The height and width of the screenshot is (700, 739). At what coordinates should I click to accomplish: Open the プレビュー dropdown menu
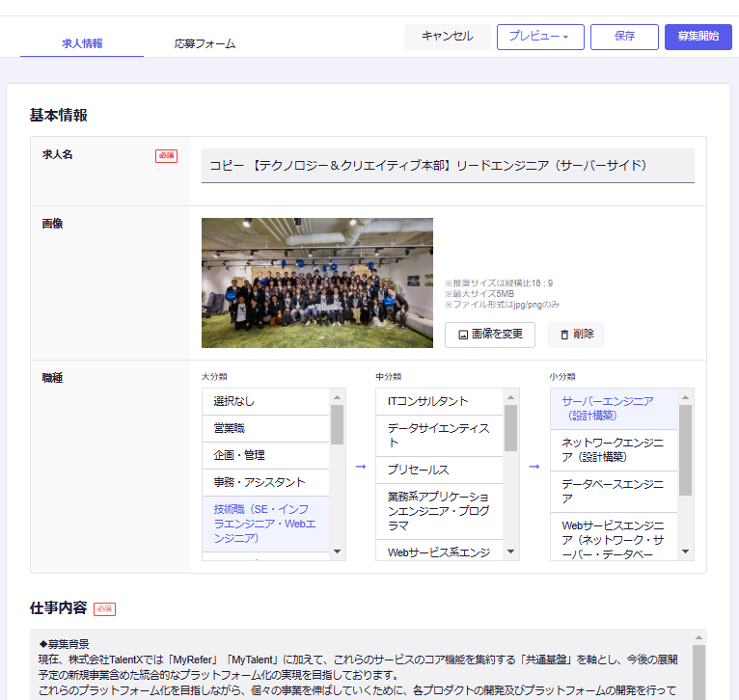point(540,37)
